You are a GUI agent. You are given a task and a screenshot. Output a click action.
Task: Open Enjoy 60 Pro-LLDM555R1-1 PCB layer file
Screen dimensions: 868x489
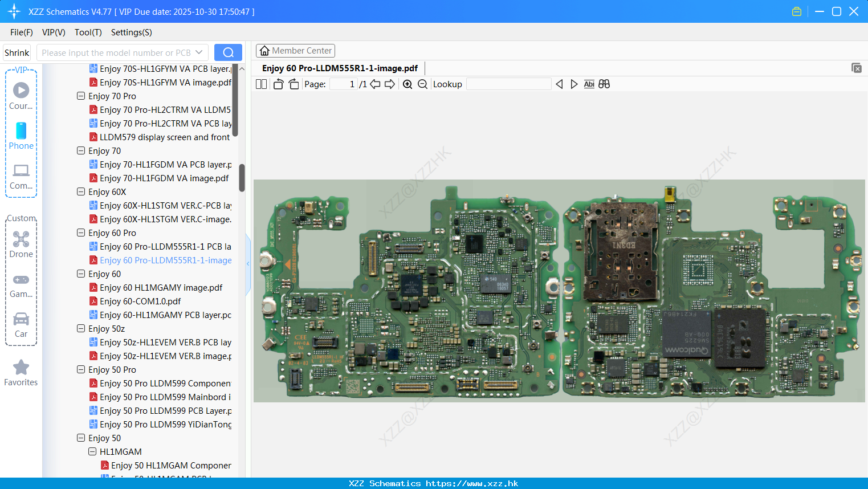pyautogui.click(x=160, y=246)
